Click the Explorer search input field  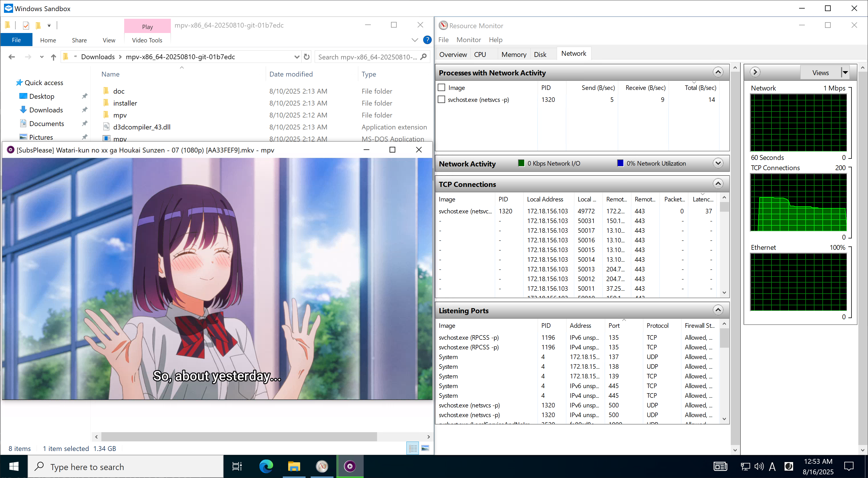[367, 57]
